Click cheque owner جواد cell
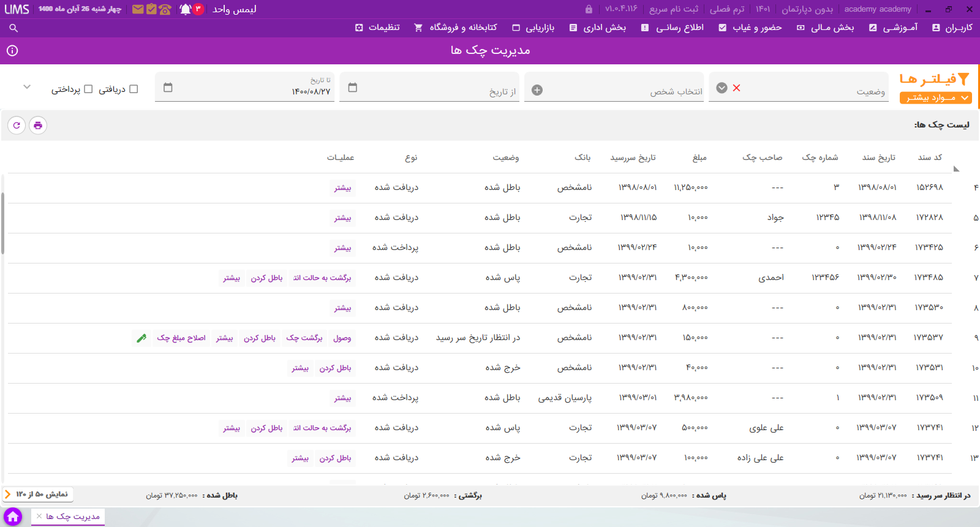The height and width of the screenshot is (527, 980). pos(775,218)
